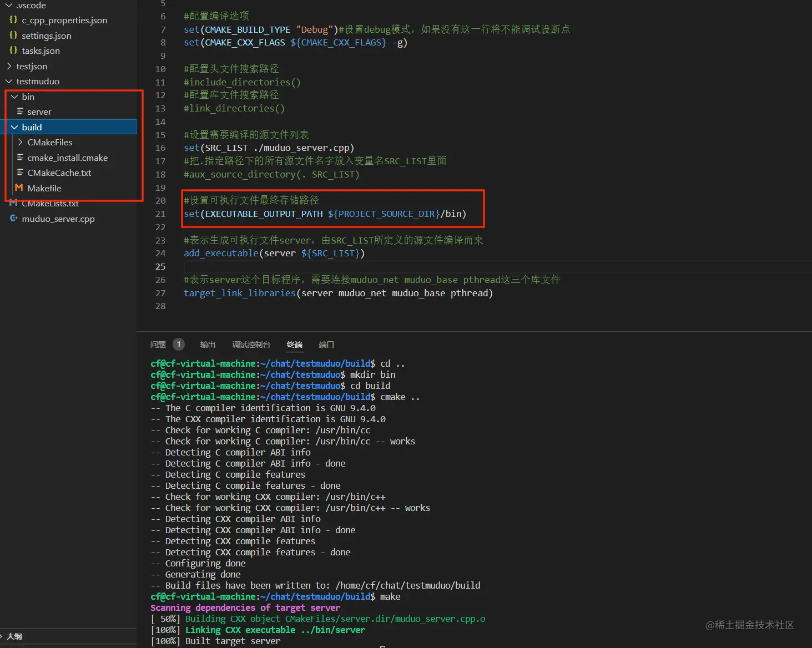
Task: Click the JSON icon of c_cpp_properties.json
Action: [13, 20]
